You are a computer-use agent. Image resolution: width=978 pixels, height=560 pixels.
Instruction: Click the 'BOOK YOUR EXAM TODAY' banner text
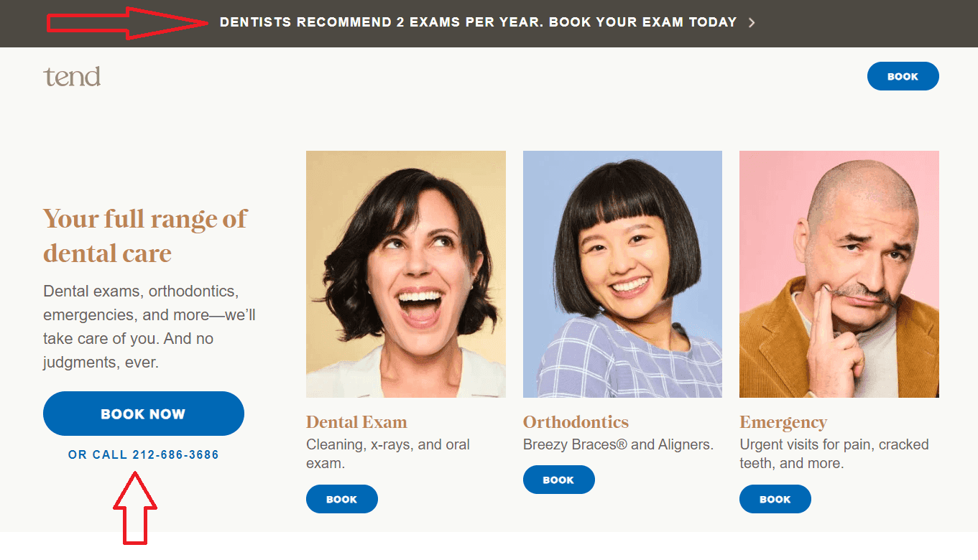coord(643,22)
